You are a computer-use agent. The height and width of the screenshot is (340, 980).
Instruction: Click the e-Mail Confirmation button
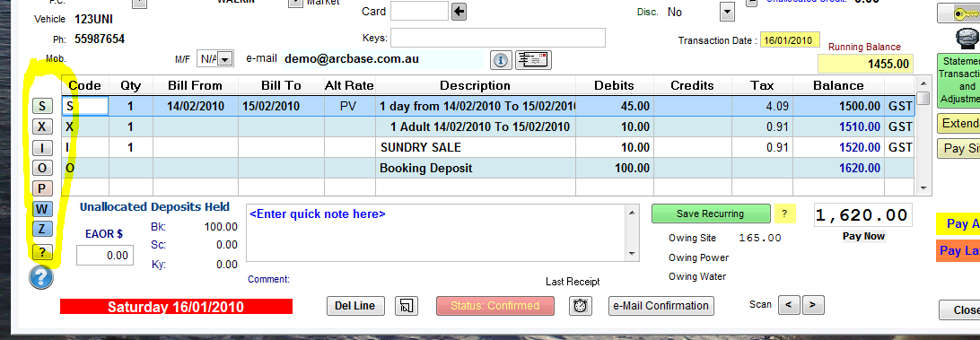pos(661,306)
